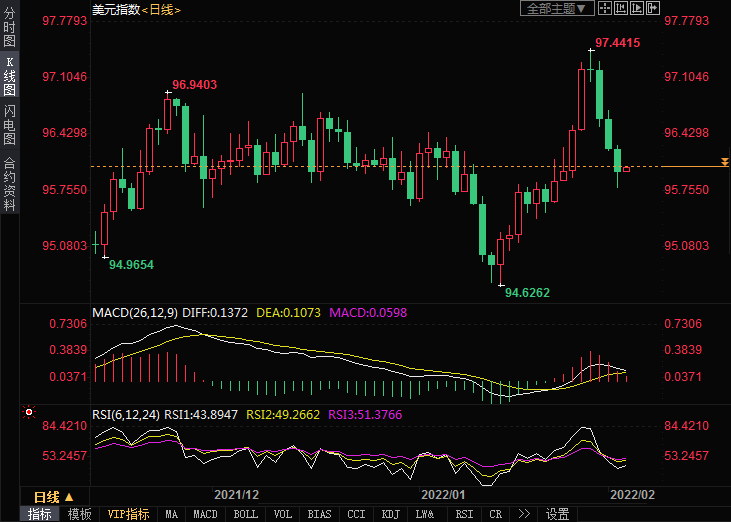The height and width of the screenshot is (522, 731).
Task: Click the VIP指标 button
Action: 128,514
